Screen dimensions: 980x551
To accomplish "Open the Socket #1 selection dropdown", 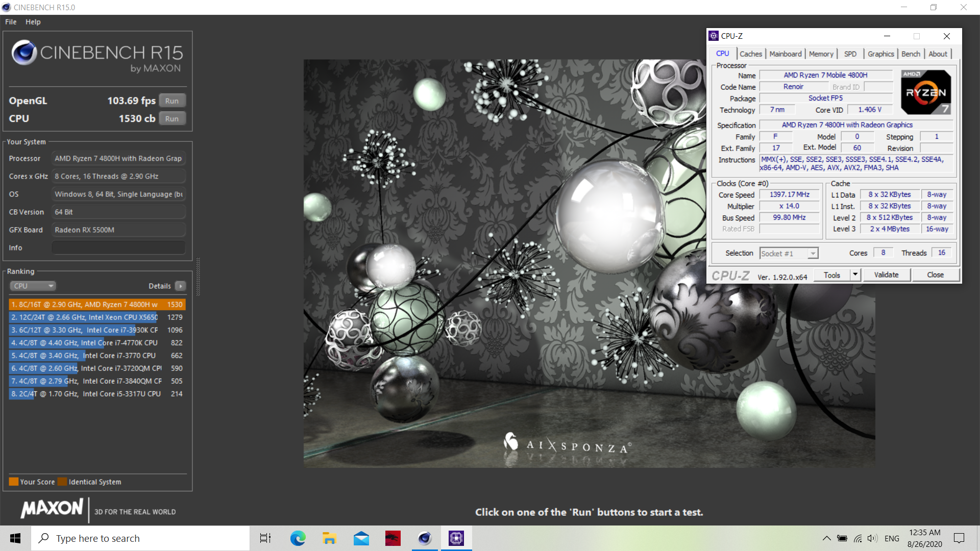I will tap(789, 254).
